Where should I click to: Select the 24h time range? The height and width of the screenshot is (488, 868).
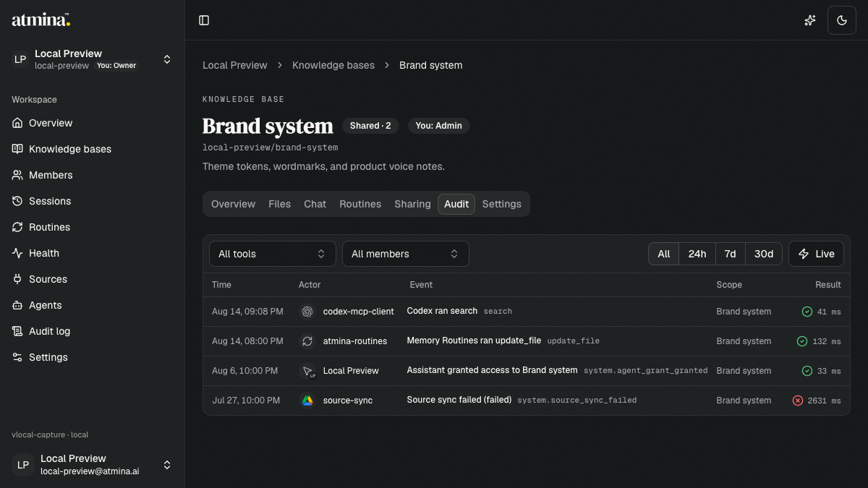[x=697, y=254]
